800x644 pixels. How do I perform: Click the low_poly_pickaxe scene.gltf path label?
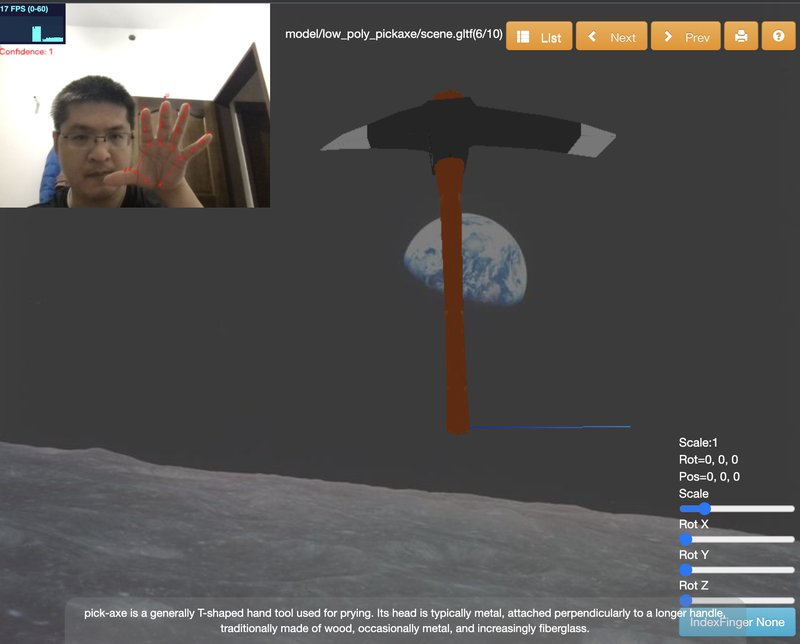point(393,33)
